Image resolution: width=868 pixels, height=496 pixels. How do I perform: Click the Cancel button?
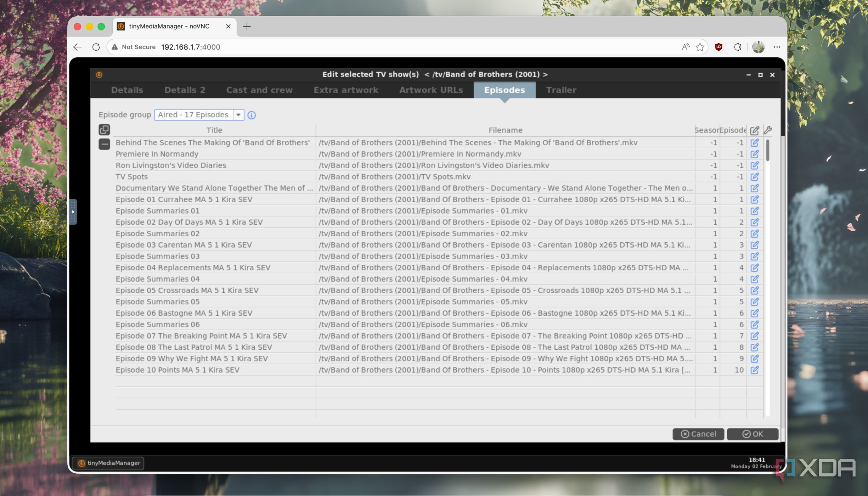point(698,434)
